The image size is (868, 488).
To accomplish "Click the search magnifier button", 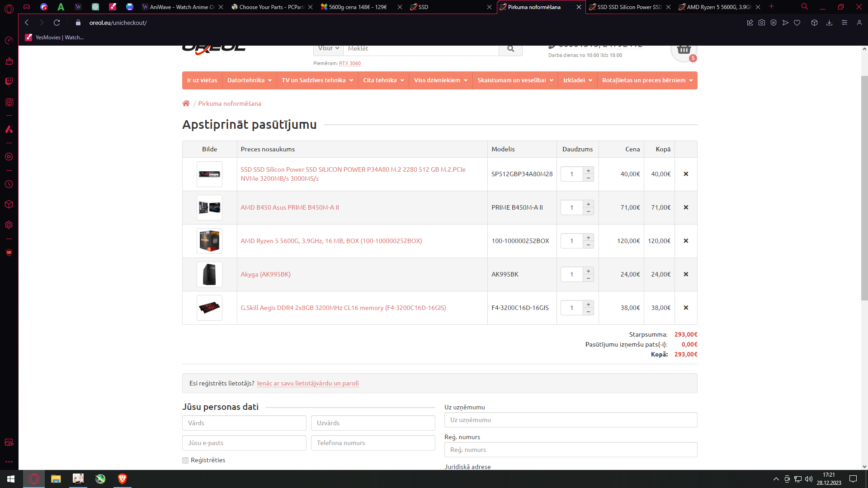I will pyautogui.click(x=510, y=49).
